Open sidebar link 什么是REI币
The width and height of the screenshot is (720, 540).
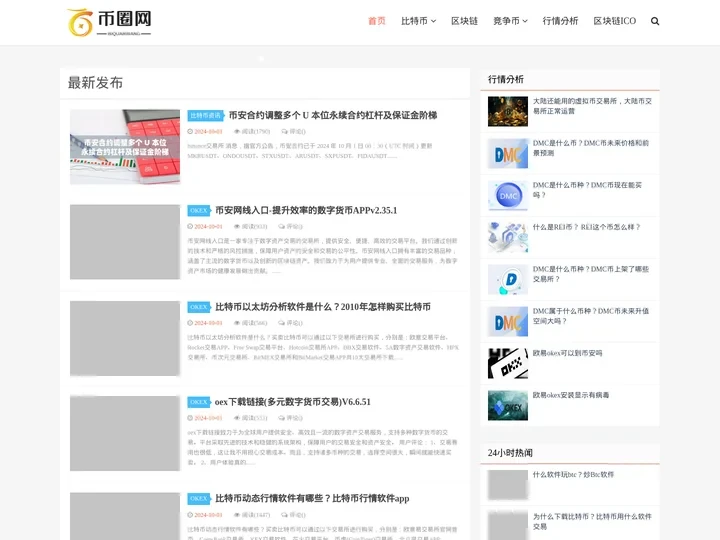click(586, 227)
